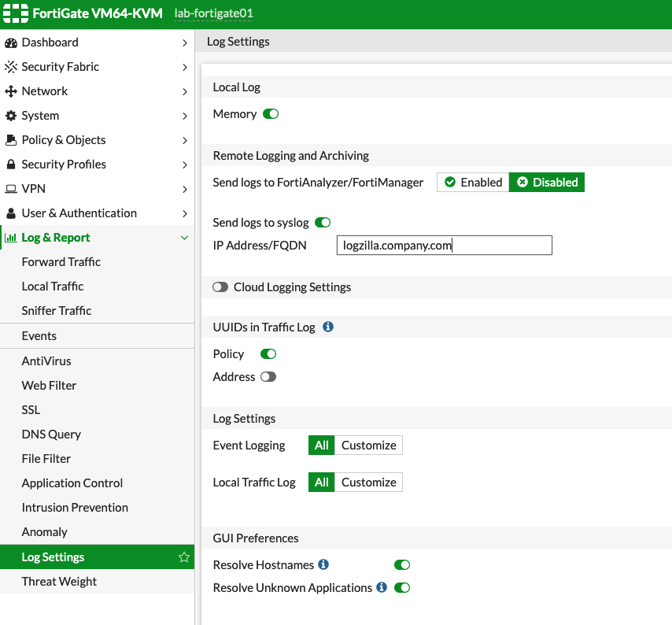The height and width of the screenshot is (625, 672).
Task: Click the System gear icon in sidebar
Action: point(11,116)
